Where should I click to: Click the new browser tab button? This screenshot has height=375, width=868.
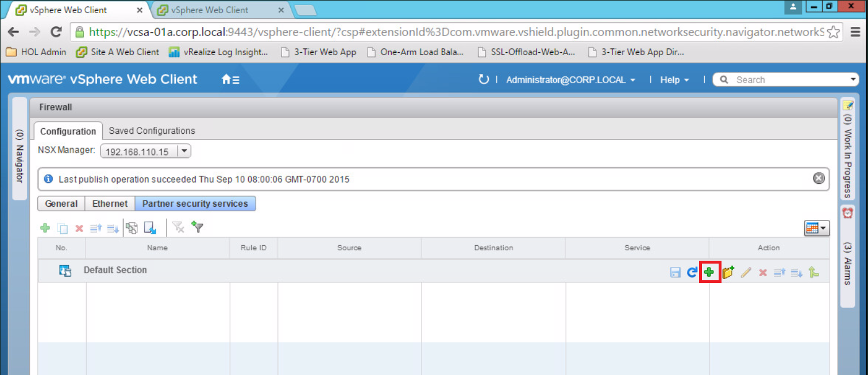[x=304, y=10]
